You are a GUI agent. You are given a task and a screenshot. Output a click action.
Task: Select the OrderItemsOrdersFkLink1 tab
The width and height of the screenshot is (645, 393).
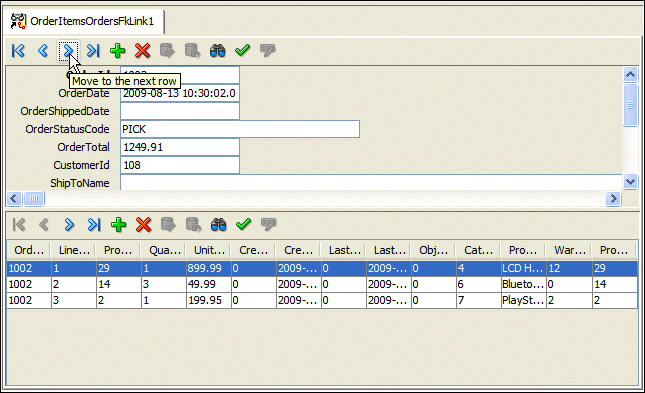(84, 21)
